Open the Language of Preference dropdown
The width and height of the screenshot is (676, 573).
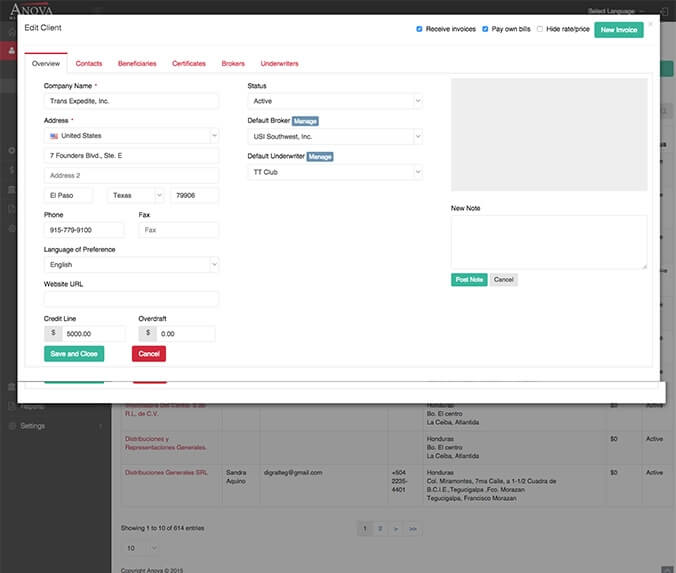131,265
